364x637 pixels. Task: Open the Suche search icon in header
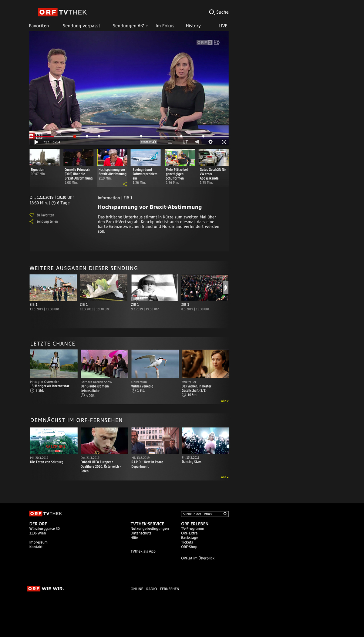pos(212,12)
